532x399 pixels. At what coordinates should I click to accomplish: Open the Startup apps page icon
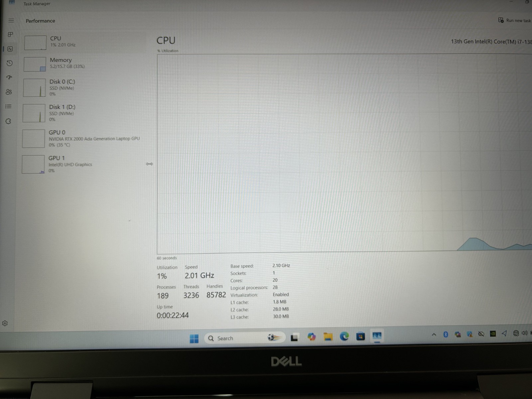[x=9, y=77]
